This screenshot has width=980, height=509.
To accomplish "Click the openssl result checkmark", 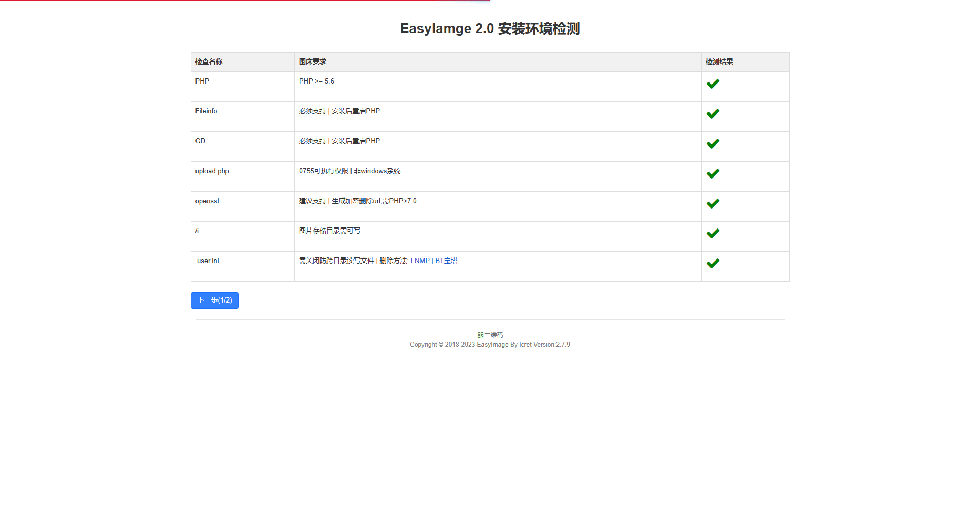I will pos(713,204).
